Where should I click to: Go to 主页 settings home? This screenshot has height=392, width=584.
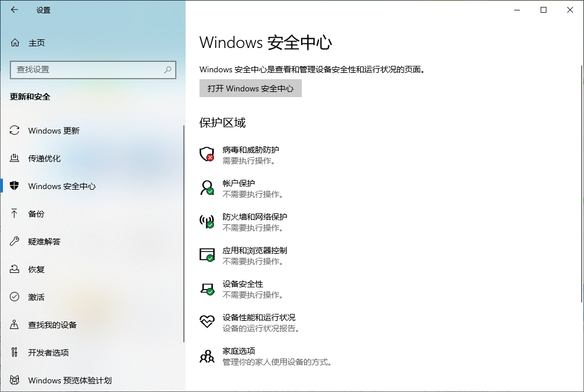36,43
